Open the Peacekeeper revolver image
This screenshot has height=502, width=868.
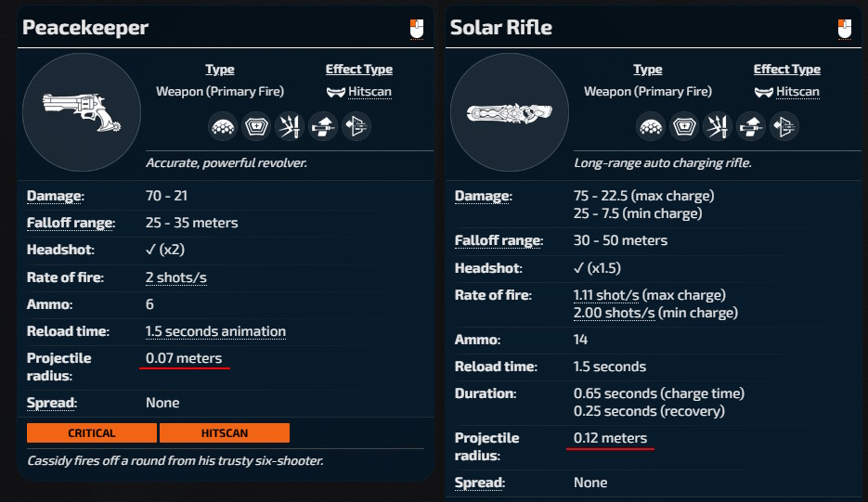[x=82, y=112]
